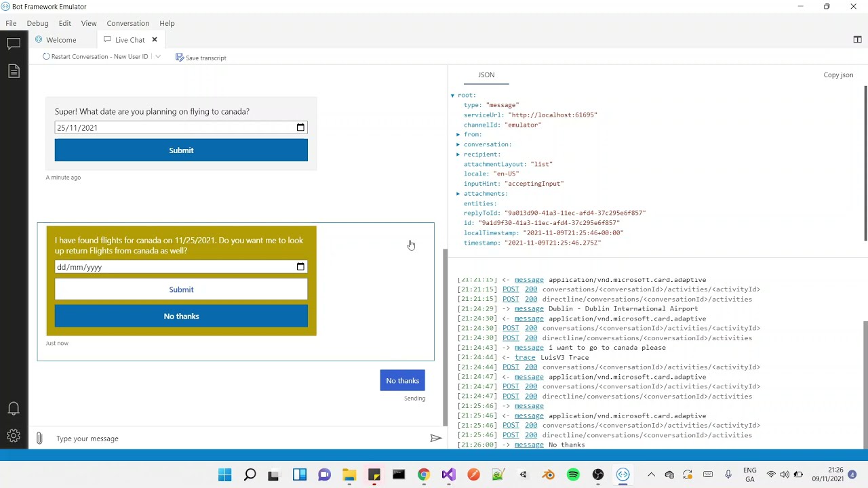
Task: Click the dd/mm/yyyy return date input
Action: tap(181, 267)
